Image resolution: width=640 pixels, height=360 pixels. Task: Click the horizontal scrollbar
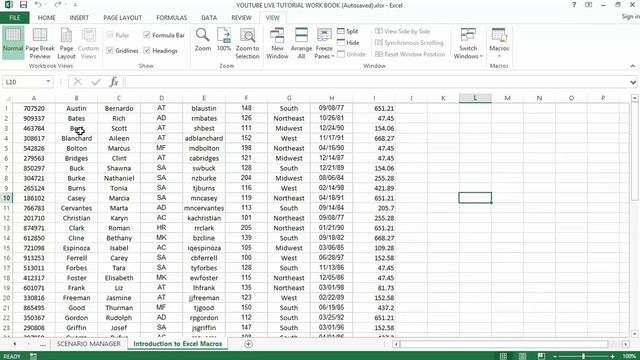pyautogui.click(x=504, y=344)
